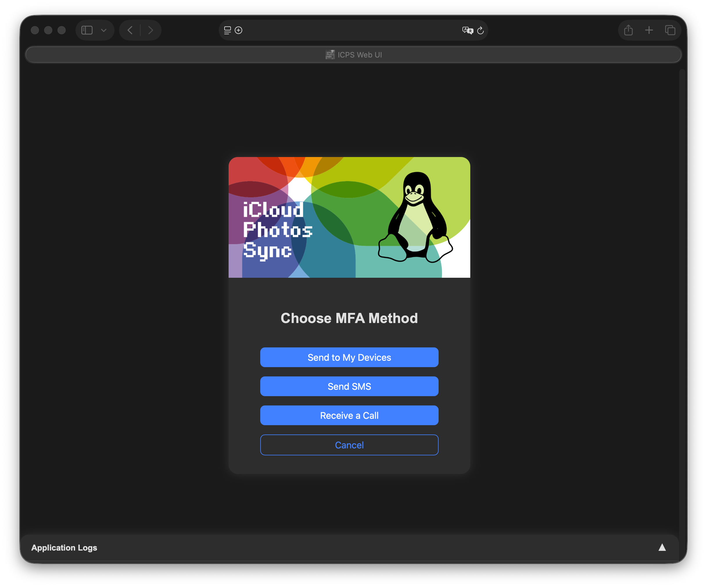Open the page settings menu in address bar

click(227, 30)
